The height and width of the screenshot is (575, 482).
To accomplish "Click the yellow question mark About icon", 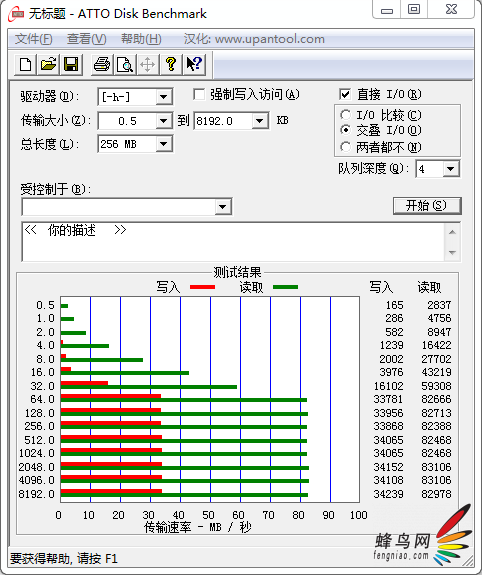I will (x=171, y=65).
